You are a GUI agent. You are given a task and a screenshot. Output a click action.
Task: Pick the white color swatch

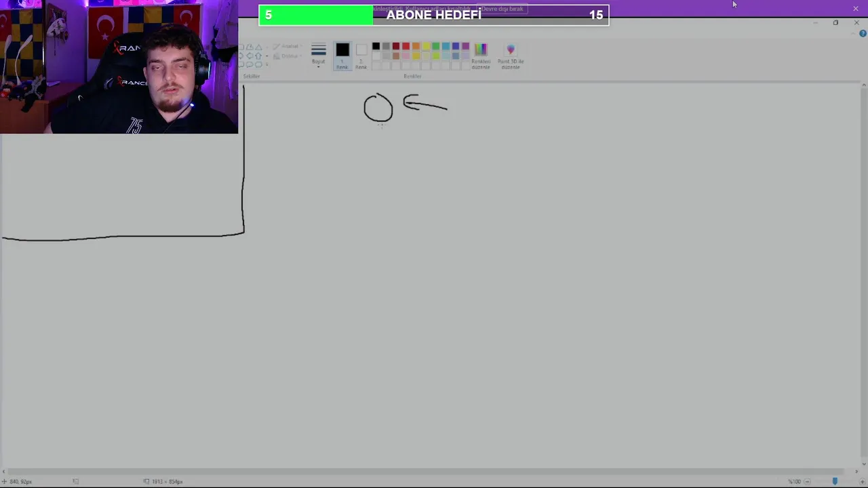(x=376, y=56)
